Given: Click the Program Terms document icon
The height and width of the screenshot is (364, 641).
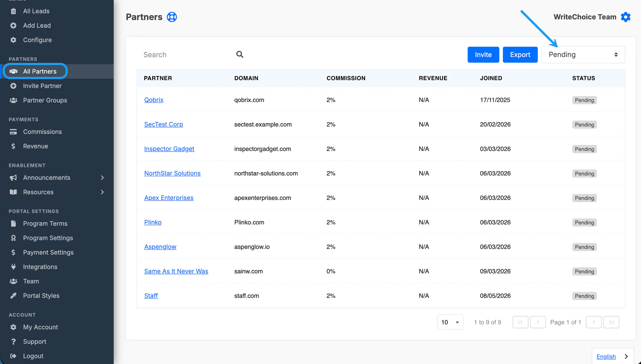Looking at the screenshot, I should 13,223.
